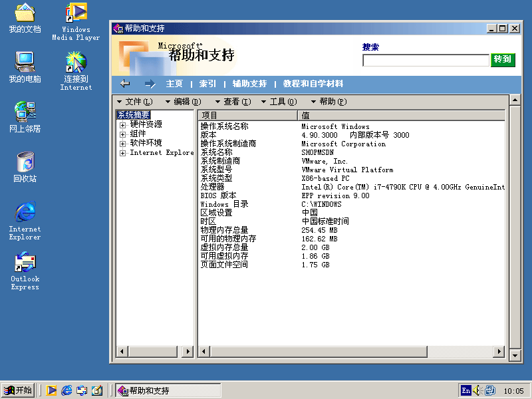
Task: Open the 索引 index link
Action: point(207,84)
